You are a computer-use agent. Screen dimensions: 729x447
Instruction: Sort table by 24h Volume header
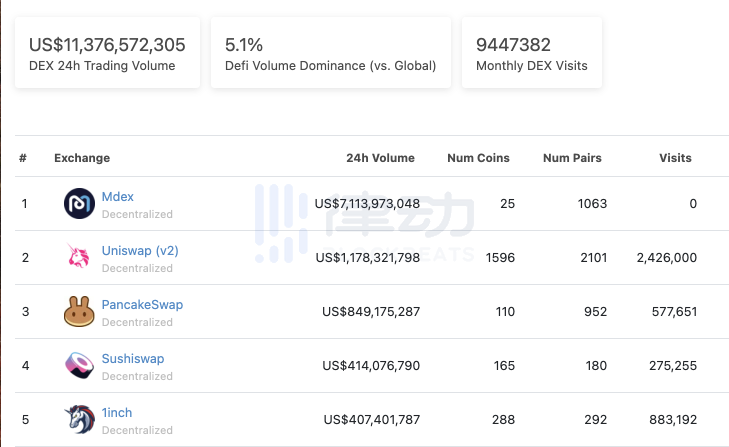(x=380, y=158)
